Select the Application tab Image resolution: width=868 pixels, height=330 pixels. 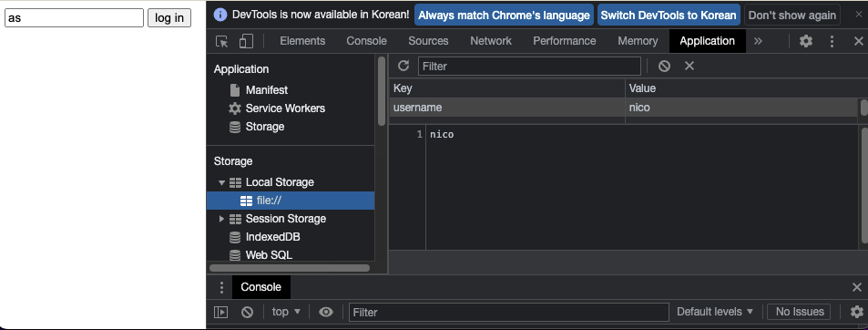click(708, 41)
